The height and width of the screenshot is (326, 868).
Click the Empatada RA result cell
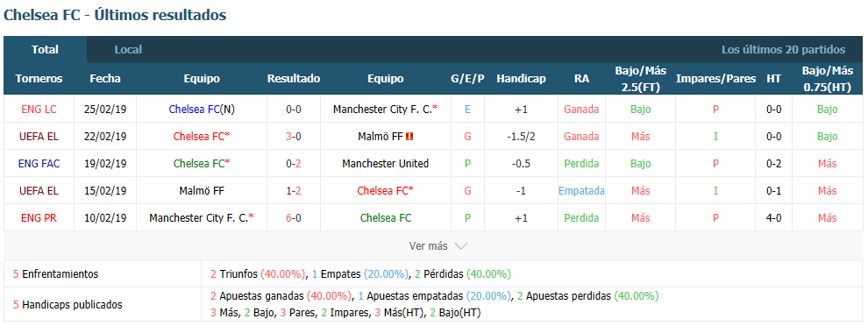[x=581, y=190]
